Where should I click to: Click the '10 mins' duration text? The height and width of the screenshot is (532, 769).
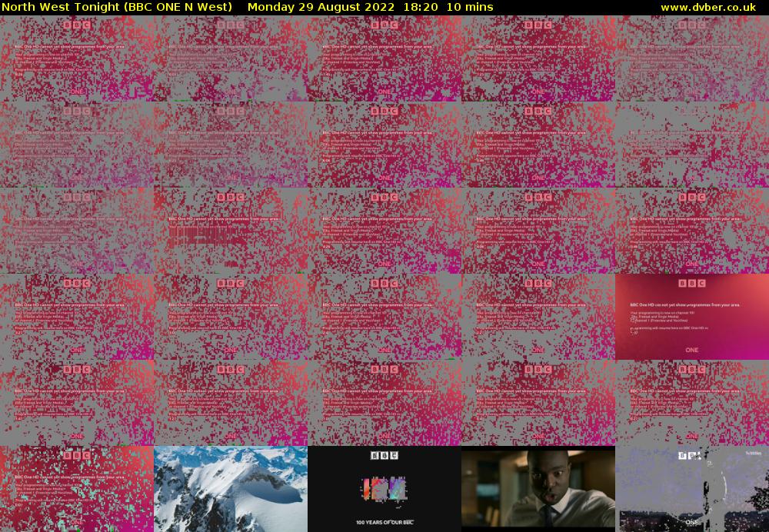pyautogui.click(x=470, y=8)
